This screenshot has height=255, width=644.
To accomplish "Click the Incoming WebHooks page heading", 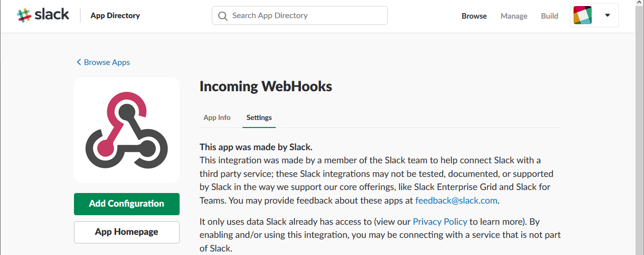I will click(x=266, y=87).
